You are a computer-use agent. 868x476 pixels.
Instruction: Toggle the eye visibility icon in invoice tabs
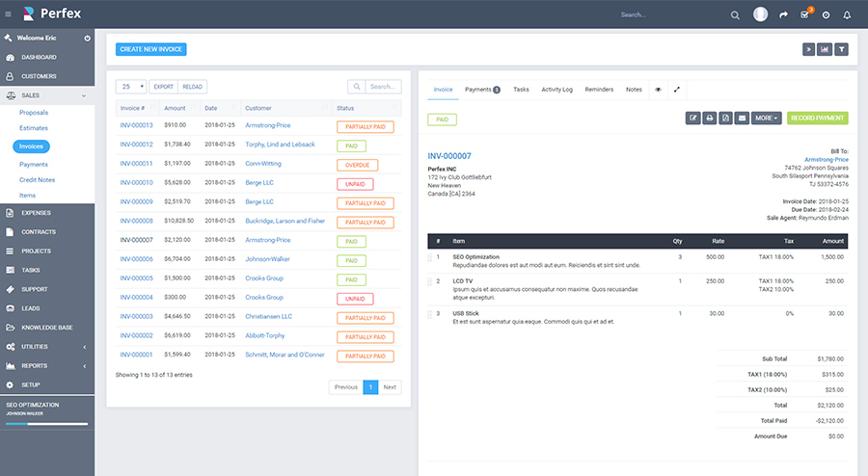coord(658,90)
